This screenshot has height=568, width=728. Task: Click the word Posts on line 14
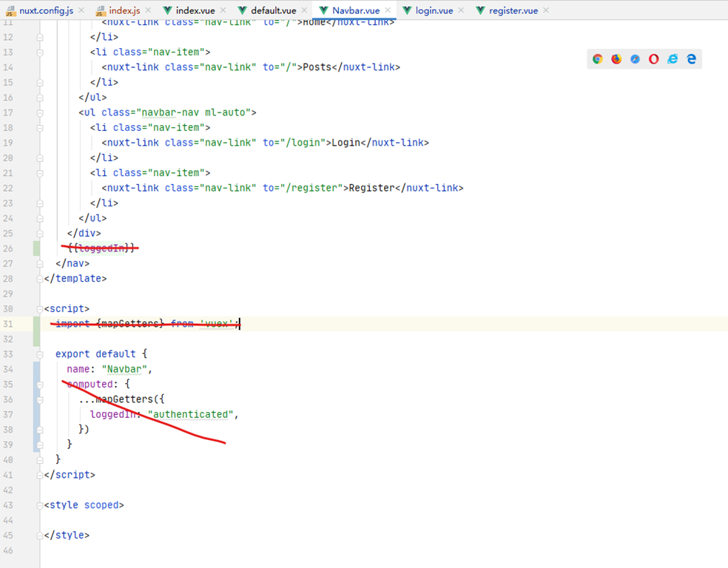317,67
